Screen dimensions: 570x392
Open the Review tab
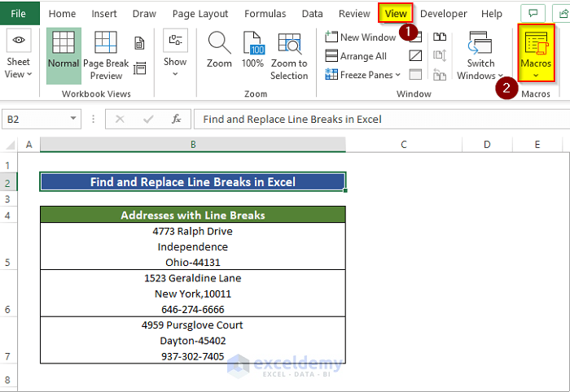coord(354,14)
